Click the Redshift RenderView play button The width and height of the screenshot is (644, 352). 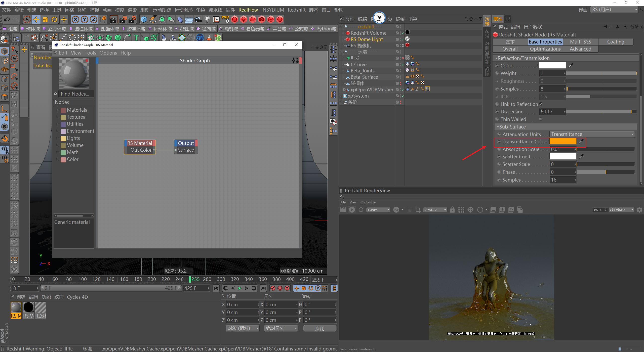coord(352,210)
